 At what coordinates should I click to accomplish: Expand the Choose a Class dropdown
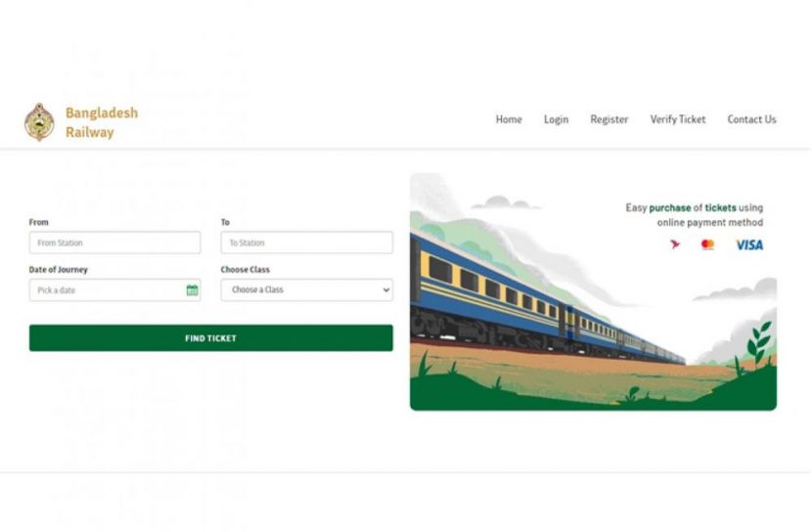[306, 289]
